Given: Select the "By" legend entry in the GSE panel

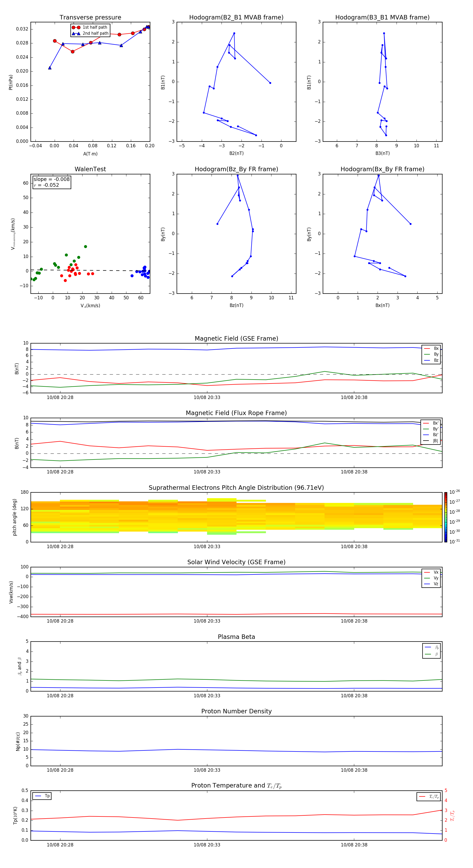Looking at the screenshot, I should (x=431, y=354).
